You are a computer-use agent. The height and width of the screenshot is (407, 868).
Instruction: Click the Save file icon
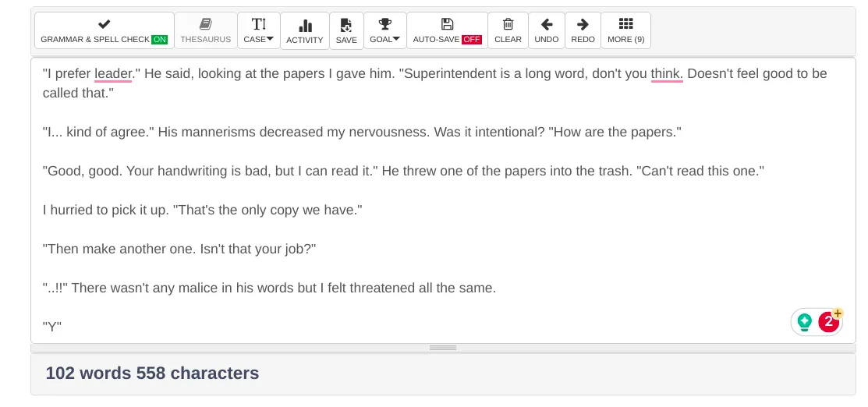[346, 26]
